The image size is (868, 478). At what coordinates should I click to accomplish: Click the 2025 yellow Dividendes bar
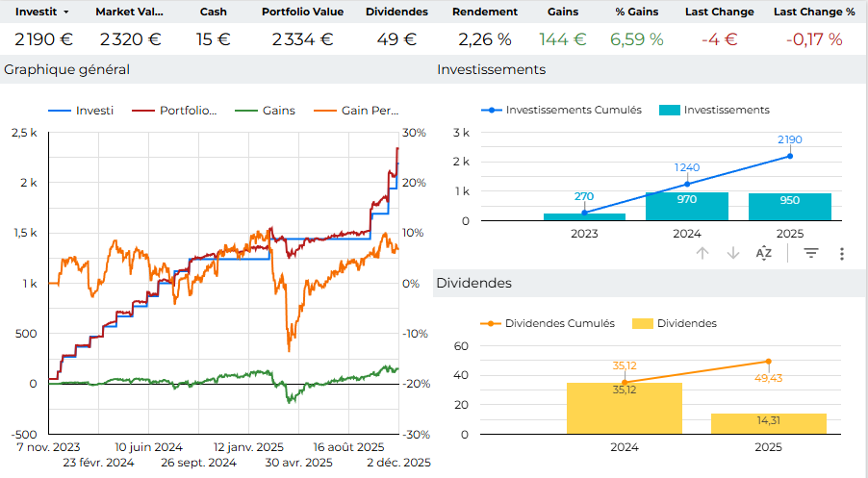click(x=769, y=423)
